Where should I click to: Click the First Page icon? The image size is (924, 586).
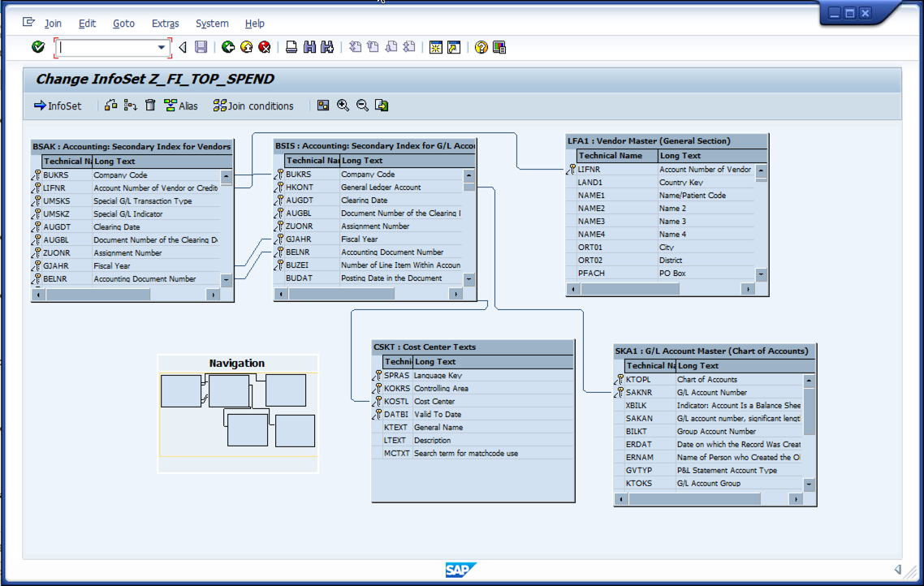355,47
